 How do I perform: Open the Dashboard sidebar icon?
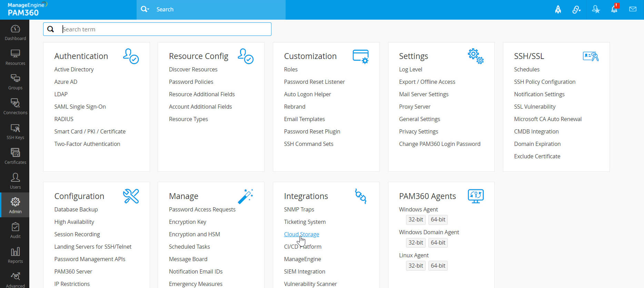(15, 33)
